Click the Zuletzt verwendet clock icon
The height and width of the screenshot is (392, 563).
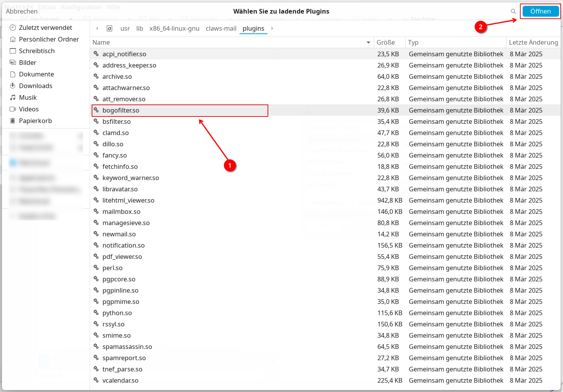point(13,28)
